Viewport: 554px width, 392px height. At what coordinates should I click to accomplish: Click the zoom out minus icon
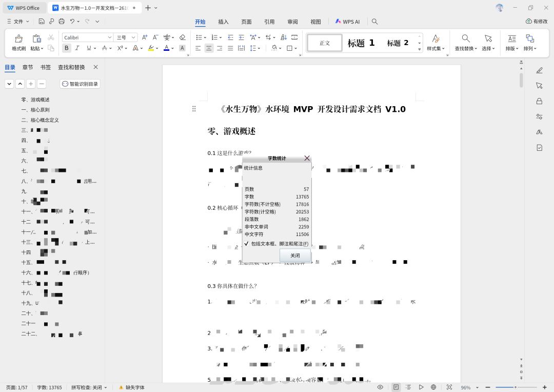(488, 387)
